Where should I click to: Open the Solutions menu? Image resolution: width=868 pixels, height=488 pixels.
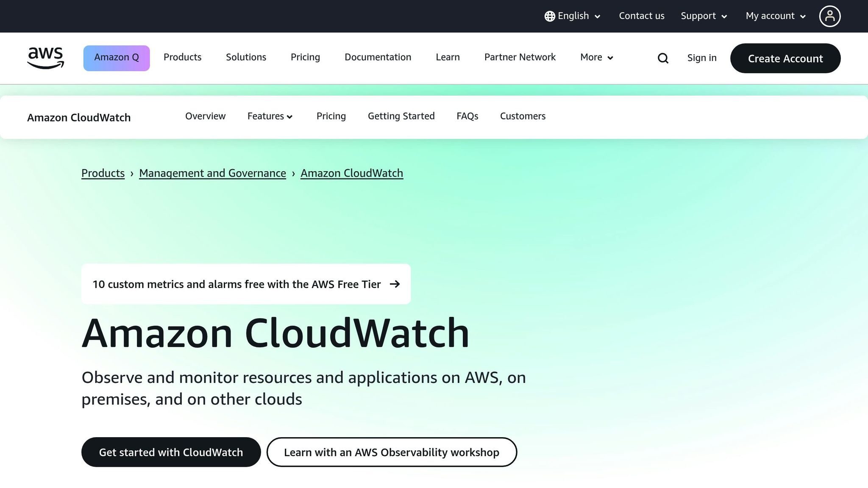(x=246, y=57)
